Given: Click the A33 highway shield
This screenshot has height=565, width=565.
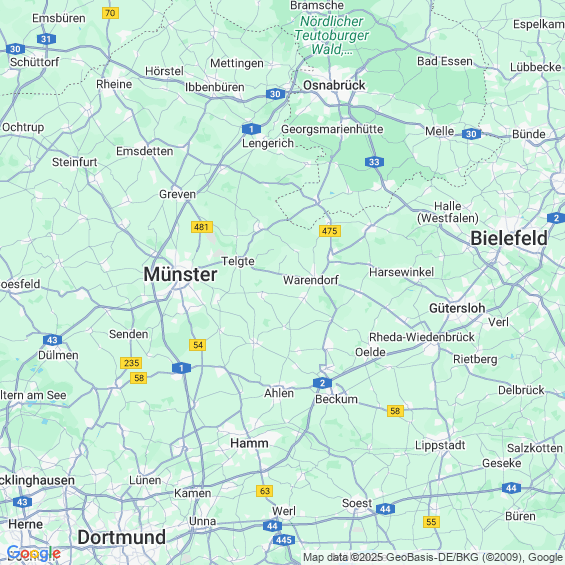Looking at the screenshot, I should (374, 162).
